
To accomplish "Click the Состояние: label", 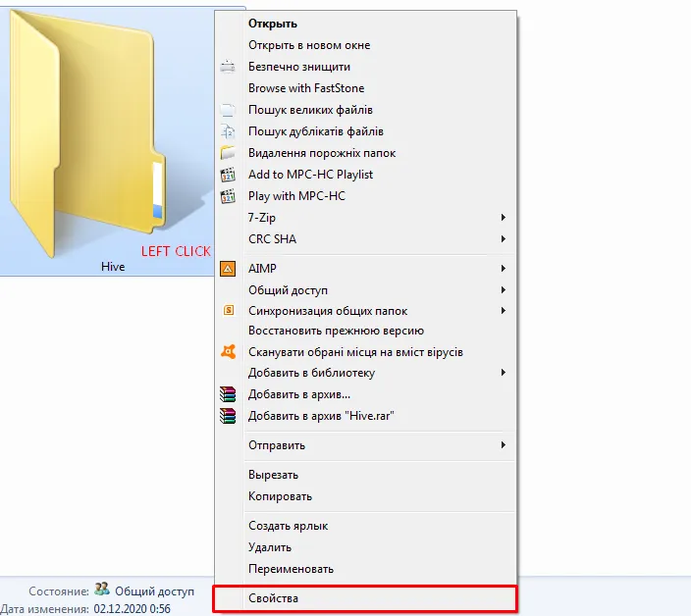I will (59, 591).
